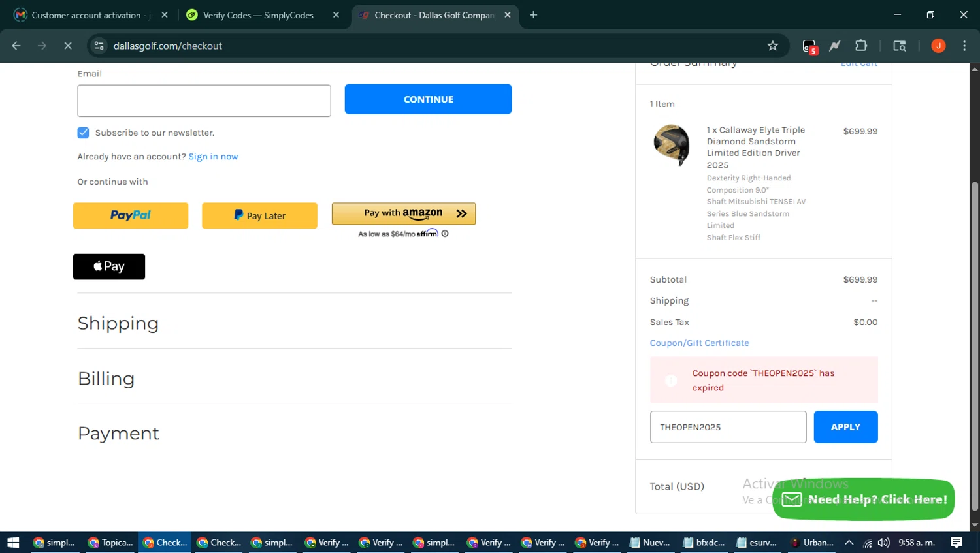Click the Total (USD) label
This screenshot has width=980, height=553.
[x=677, y=486]
